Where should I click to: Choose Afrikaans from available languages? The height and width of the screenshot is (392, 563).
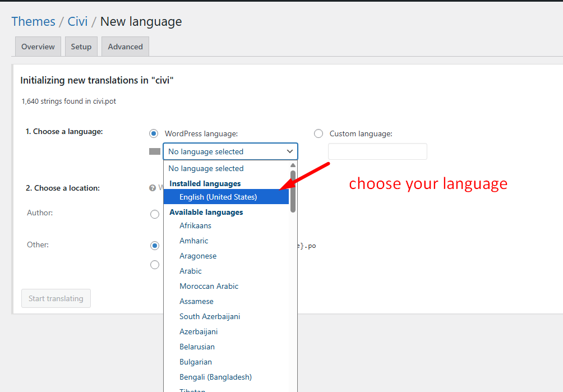point(195,225)
